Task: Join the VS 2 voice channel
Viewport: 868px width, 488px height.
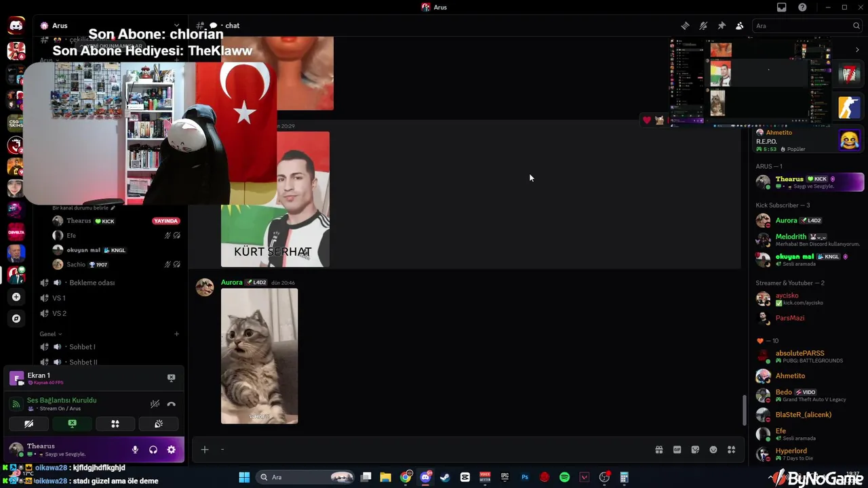Action: click(x=59, y=313)
